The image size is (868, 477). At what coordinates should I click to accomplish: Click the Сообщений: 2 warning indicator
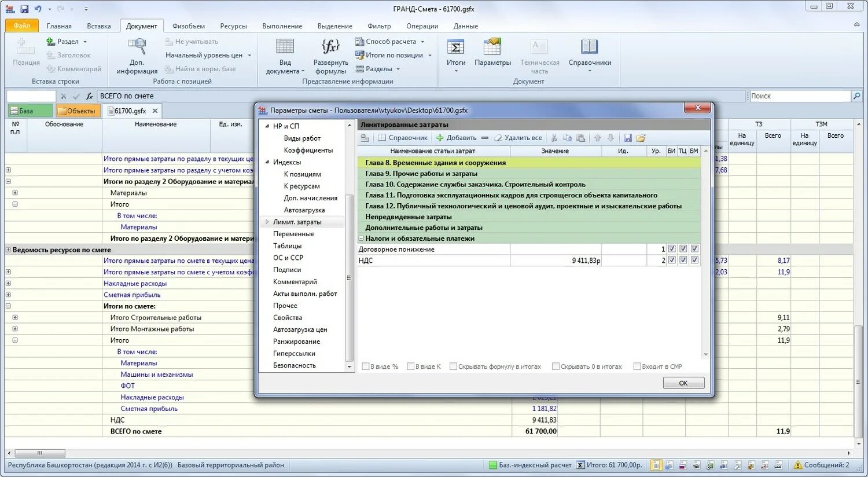point(822,465)
